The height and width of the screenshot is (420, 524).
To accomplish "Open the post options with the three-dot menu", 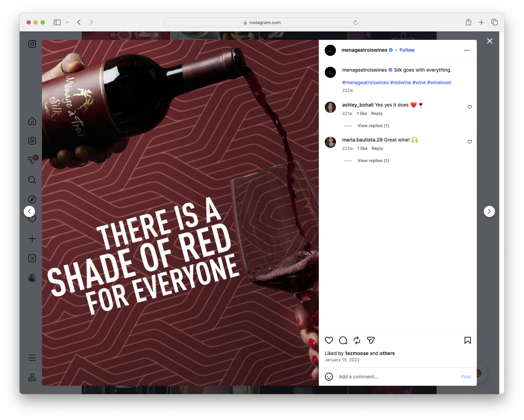I will coord(467,50).
